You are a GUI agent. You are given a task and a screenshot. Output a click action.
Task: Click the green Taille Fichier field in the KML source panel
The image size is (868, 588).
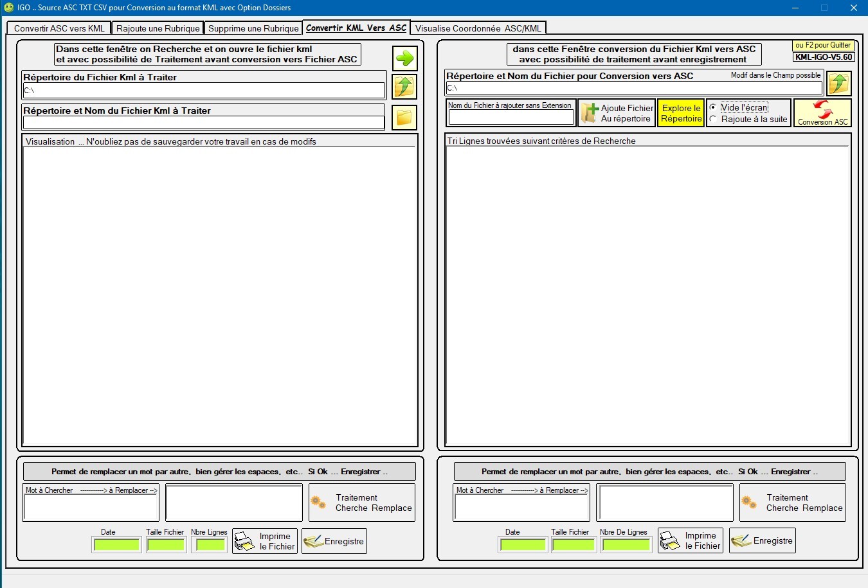coord(166,545)
